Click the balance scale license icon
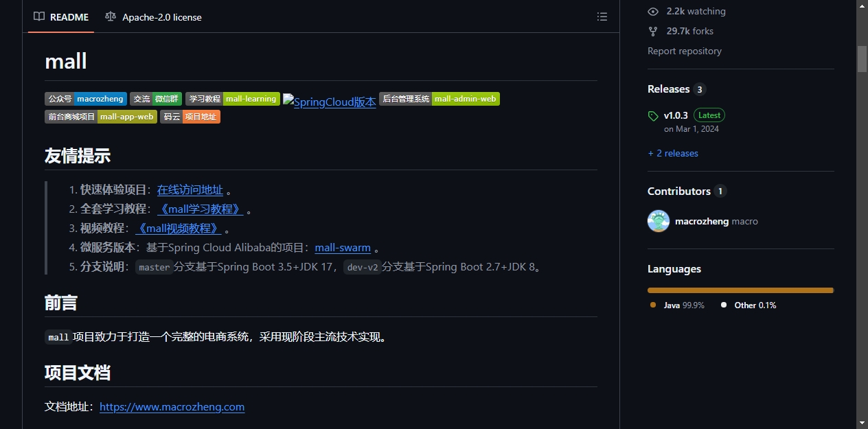Viewport: 868px width, 429px height. 111,16
